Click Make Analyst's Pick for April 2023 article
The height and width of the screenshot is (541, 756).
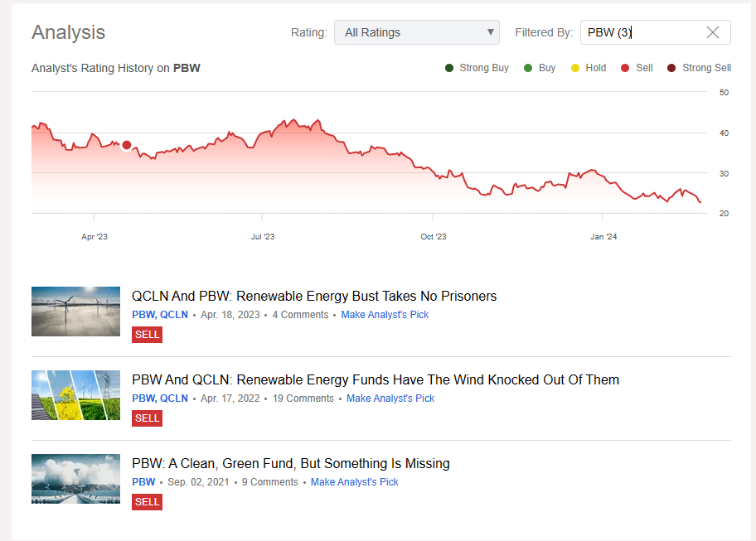point(385,315)
